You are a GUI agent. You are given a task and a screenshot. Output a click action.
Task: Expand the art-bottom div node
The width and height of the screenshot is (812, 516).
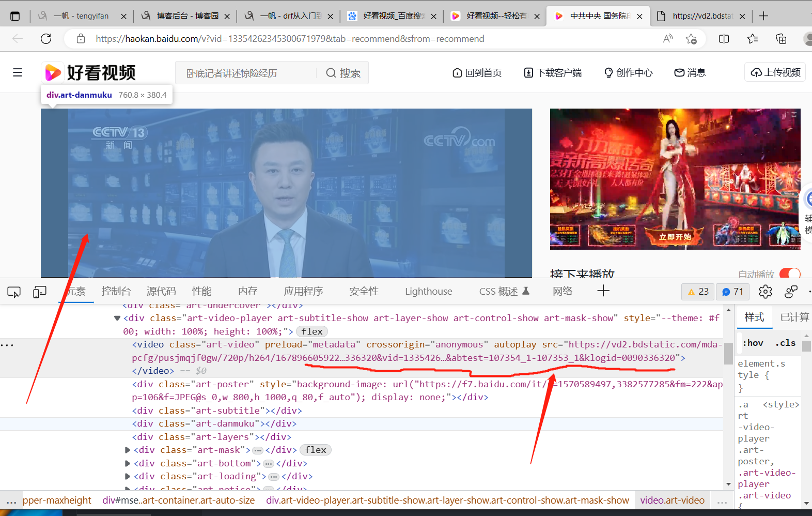(x=128, y=463)
